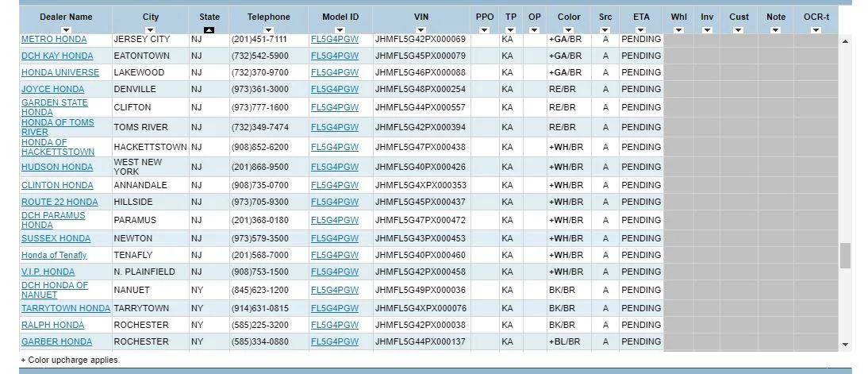Open the Color column filter dropdown

(x=569, y=30)
